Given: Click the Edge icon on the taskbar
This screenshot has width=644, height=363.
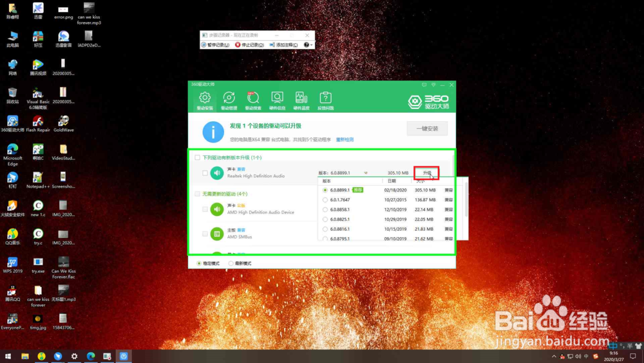Looking at the screenshot, I should 91,356.
